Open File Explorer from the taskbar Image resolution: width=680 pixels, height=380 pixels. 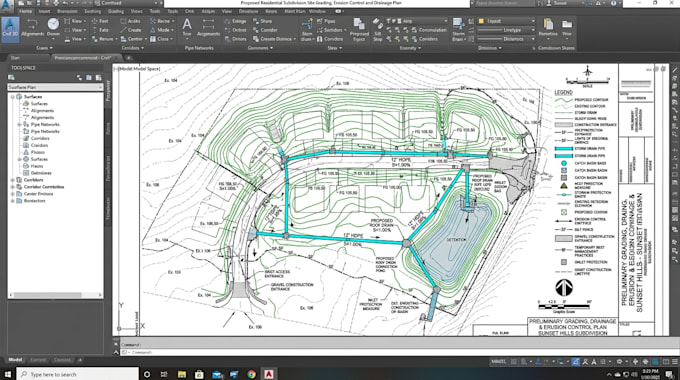182,374
